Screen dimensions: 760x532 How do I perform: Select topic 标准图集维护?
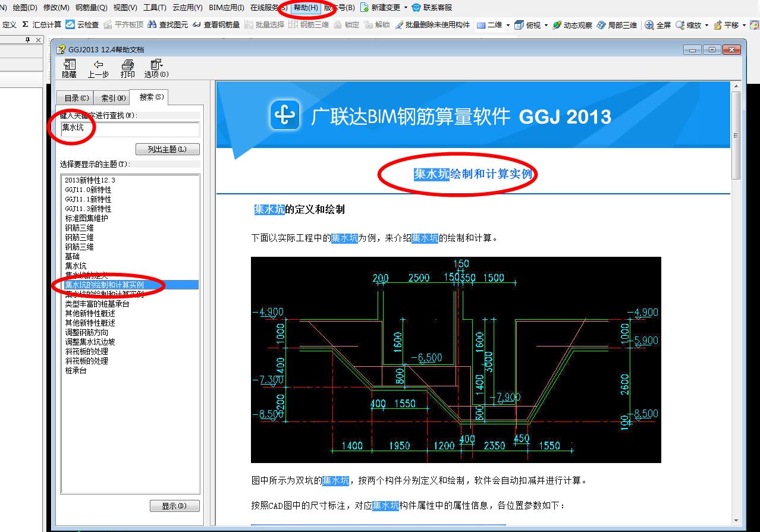[x=86, y=218]
